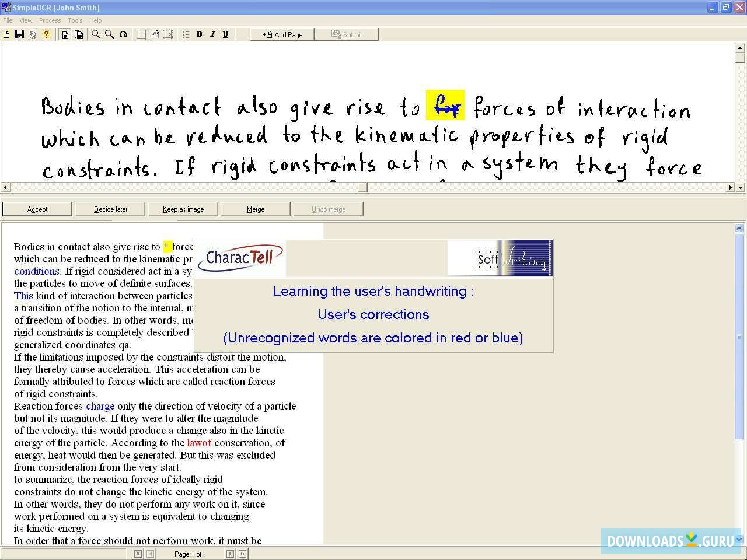The height and width of the screenshot is (560, 747).
Task: Accept the suggested correction
Action: 37,209
